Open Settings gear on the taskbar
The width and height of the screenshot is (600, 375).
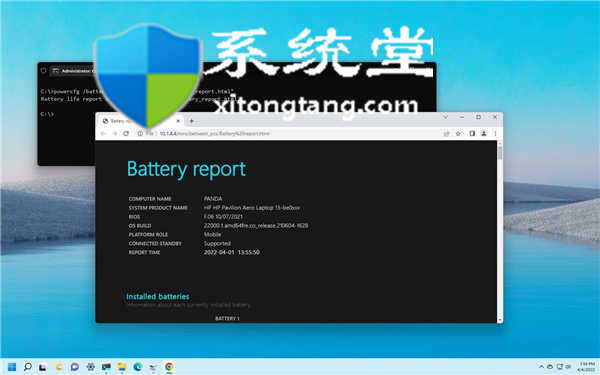pyautogui.click(x=91, y=367)
